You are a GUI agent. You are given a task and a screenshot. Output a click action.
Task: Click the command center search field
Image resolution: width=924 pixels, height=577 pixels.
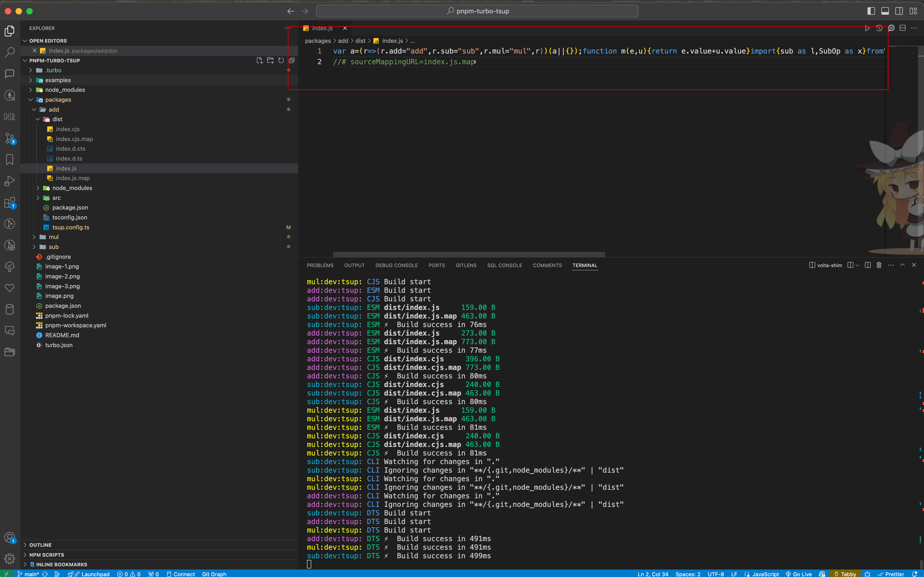(x=477, y=11)
